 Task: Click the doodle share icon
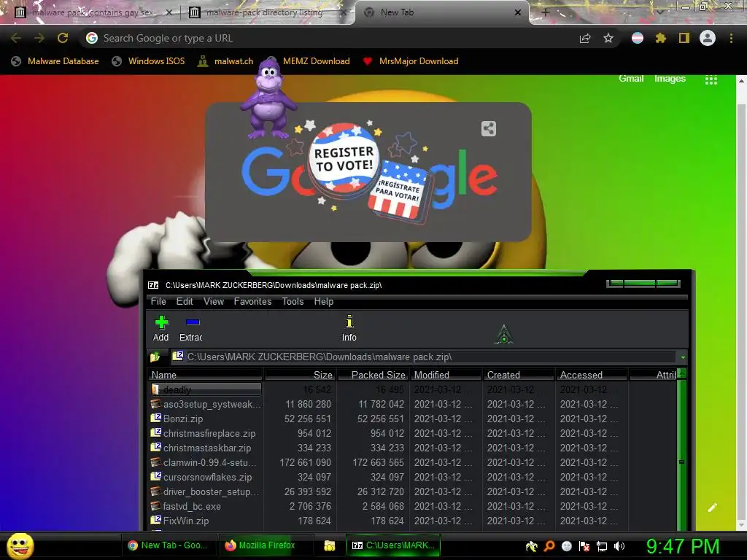point(488,128)
